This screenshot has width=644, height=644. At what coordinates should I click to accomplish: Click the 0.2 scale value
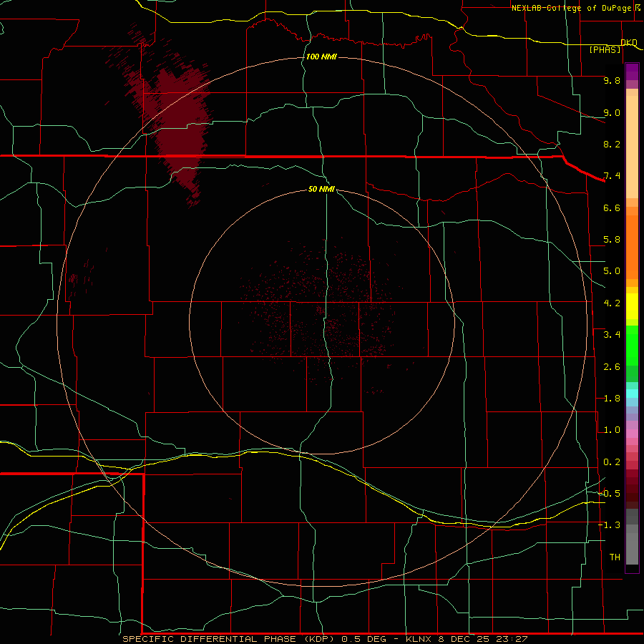pos(612,462)
